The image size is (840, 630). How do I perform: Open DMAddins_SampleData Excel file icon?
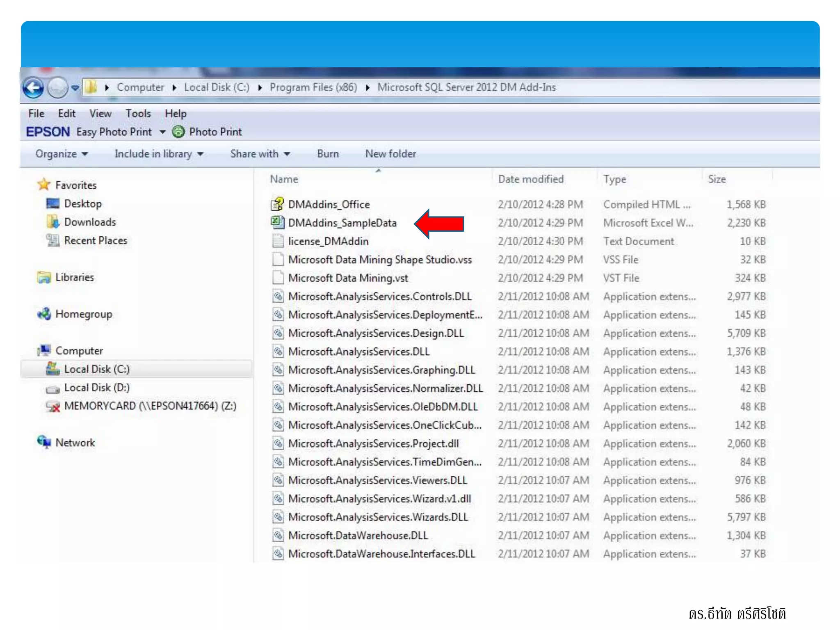tap(278, 222)
